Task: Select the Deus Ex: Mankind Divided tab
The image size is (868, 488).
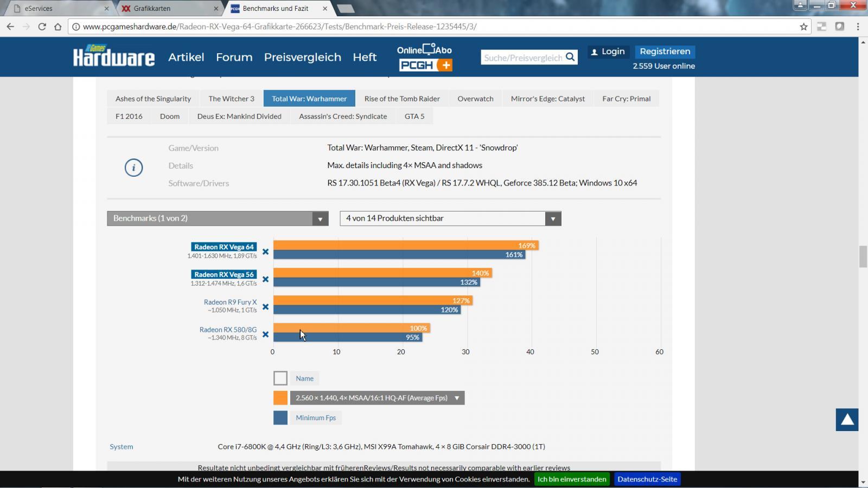Action: [x=239, y=116]
